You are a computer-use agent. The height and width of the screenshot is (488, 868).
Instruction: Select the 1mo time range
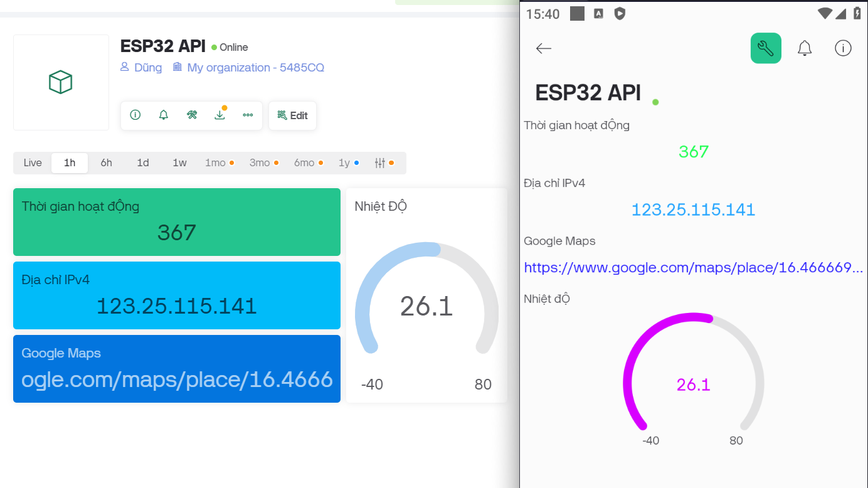point(220,163)
